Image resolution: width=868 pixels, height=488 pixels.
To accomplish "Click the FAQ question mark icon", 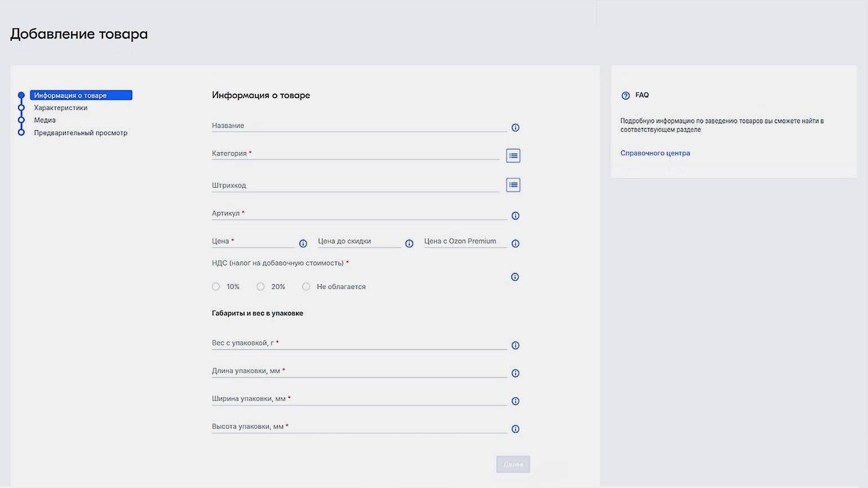I will coord(626,96).
